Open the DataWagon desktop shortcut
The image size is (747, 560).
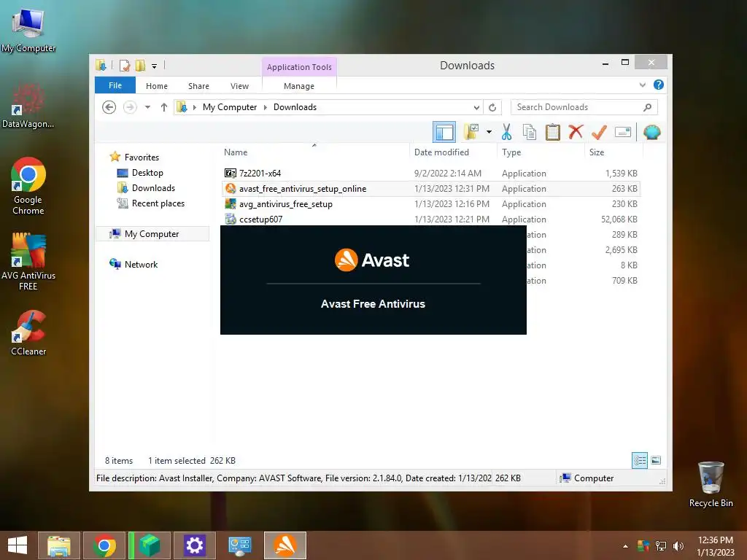coord(28,106)
